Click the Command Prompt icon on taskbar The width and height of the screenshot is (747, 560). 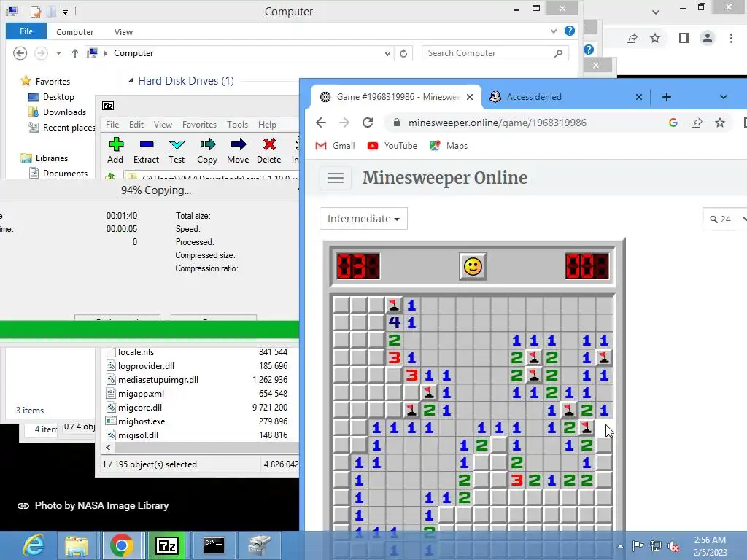pyautogui.click(x=214, y=545)
